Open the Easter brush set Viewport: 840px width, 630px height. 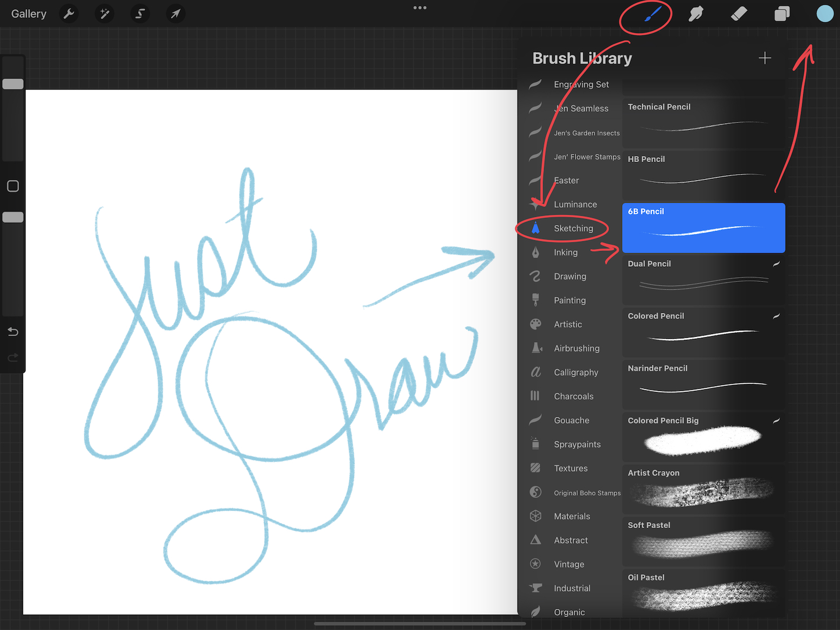coord(570,181)
